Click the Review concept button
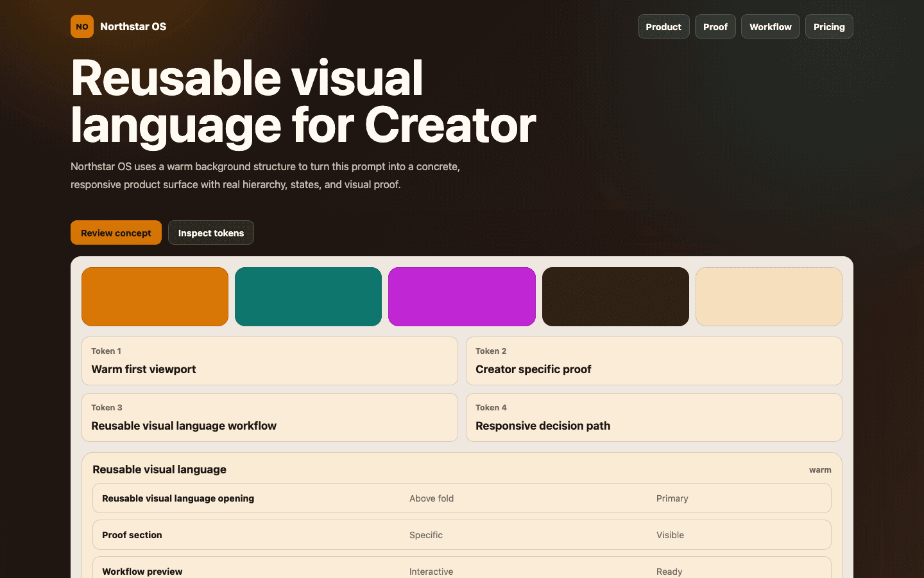Screen dimensions: 924x578 click(x=116, y=232)
